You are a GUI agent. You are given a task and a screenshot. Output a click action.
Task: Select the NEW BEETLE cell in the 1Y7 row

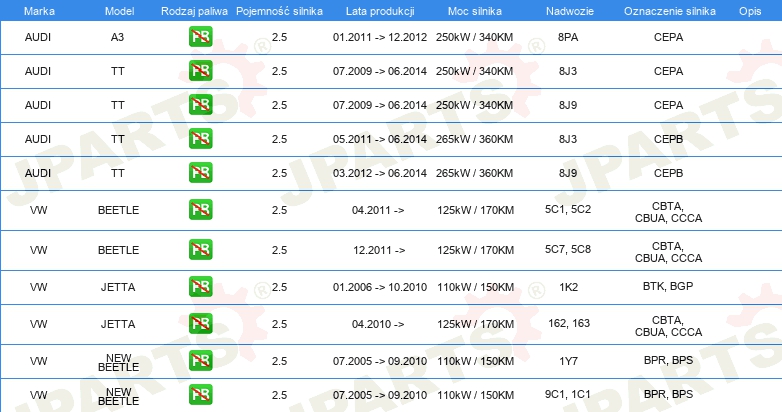[x=118, y=363]
